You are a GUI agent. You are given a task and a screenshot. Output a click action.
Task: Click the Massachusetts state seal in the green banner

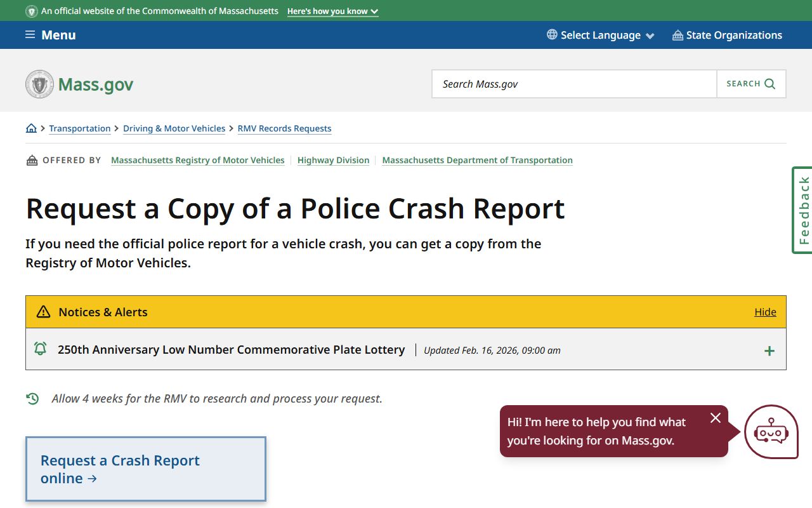point(31,11)
